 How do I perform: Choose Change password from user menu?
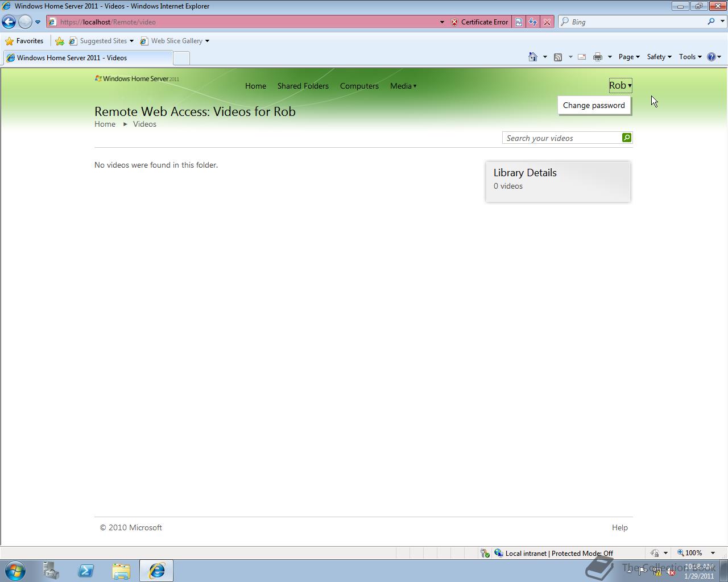click(594, 105)
